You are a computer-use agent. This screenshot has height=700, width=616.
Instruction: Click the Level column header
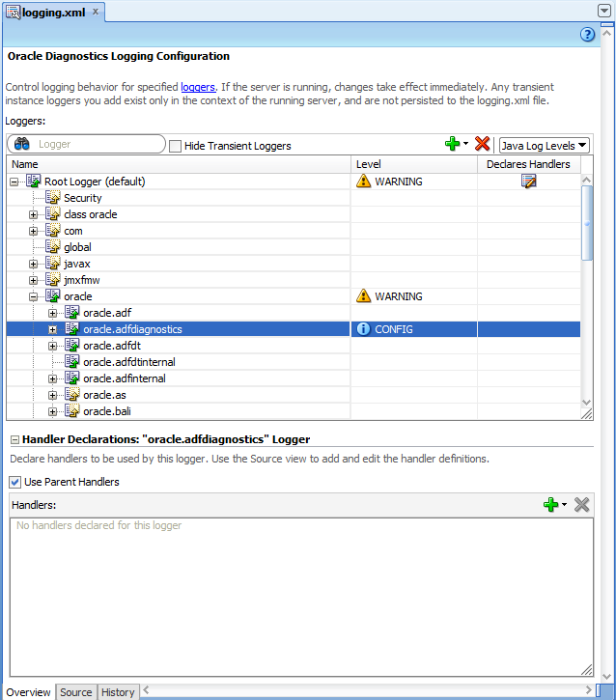click(x=414, y=164)
